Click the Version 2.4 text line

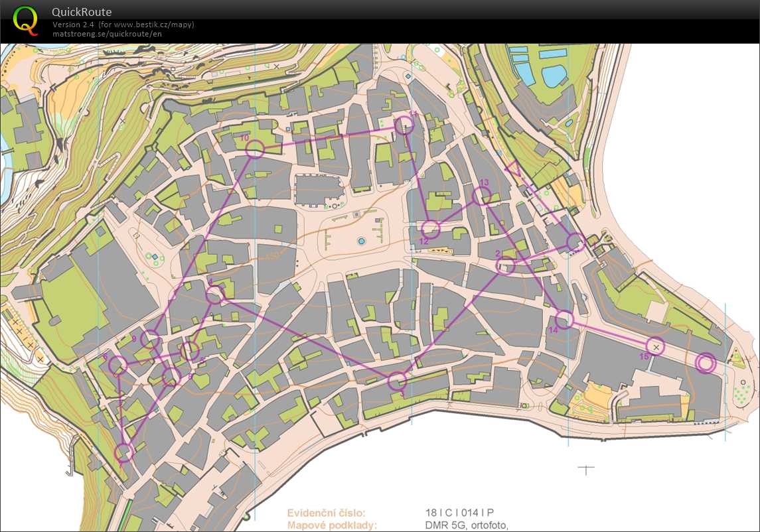[123, 25]
